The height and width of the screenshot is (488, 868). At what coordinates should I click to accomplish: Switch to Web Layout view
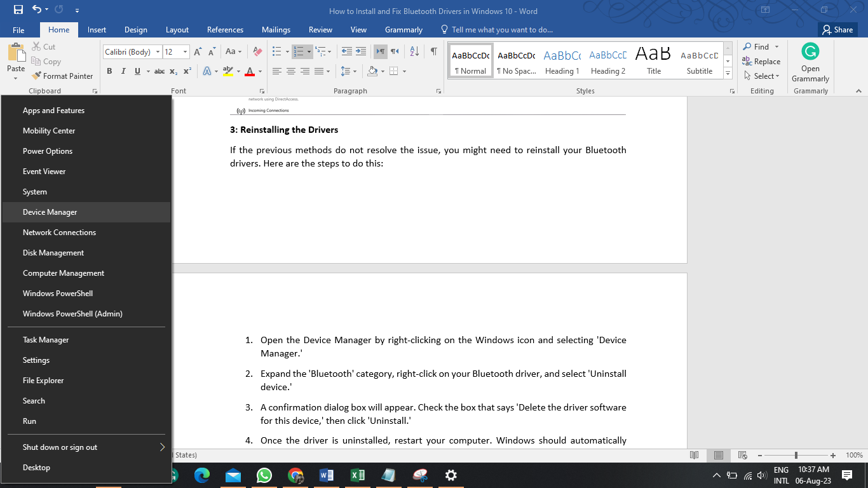(x=742, y=456)
